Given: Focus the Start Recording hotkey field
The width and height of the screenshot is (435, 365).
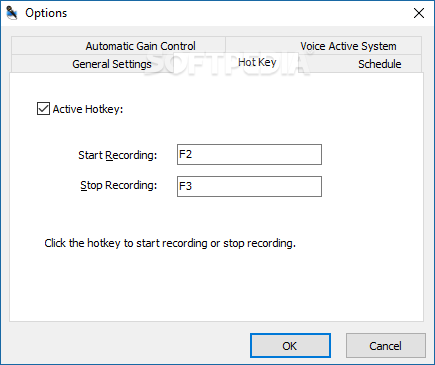Looking at the screenshot, I should [x=249, y=155].
